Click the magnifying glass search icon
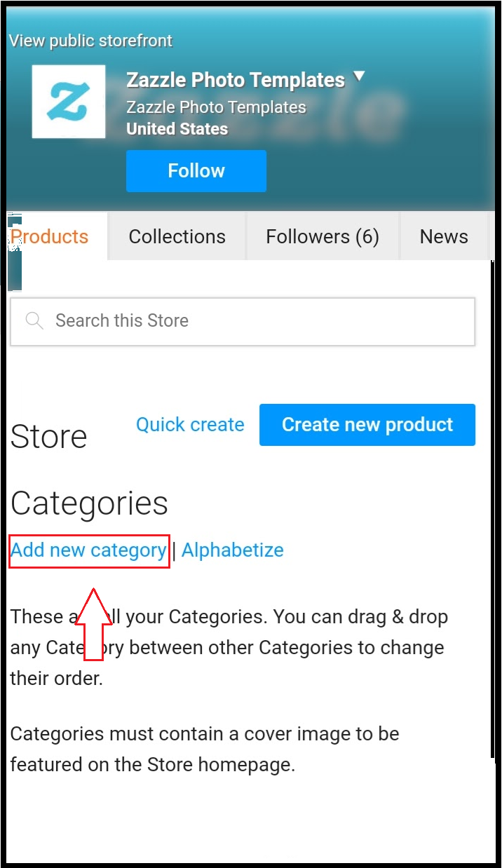 34,321
